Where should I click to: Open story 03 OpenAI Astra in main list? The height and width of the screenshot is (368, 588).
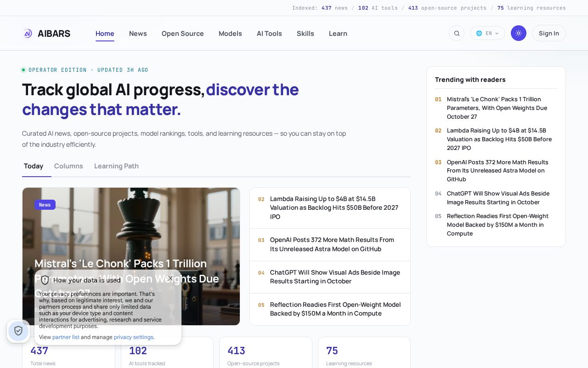click(330, 245)
